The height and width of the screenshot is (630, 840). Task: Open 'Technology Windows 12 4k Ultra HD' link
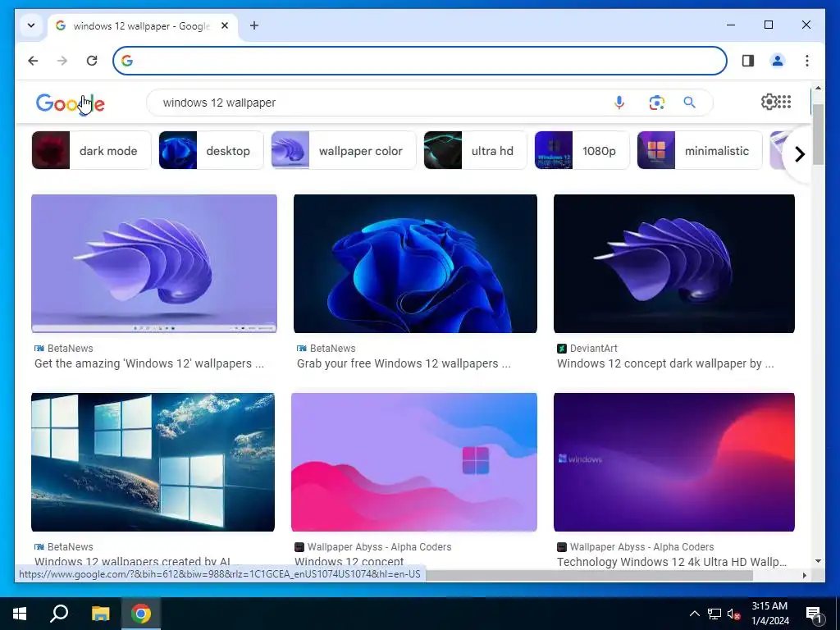tap(672, 562)
